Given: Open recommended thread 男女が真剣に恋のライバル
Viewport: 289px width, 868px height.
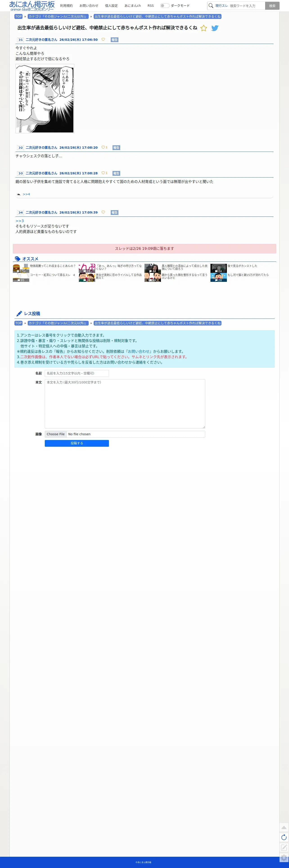Looking at the screenshot, I should 119,276.
